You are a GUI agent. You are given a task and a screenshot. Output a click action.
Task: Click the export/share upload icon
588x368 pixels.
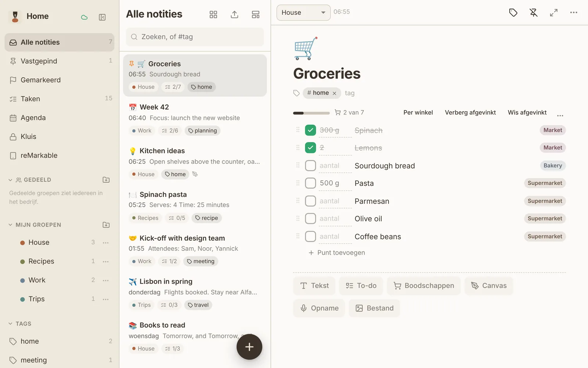[x=234, y=14]
